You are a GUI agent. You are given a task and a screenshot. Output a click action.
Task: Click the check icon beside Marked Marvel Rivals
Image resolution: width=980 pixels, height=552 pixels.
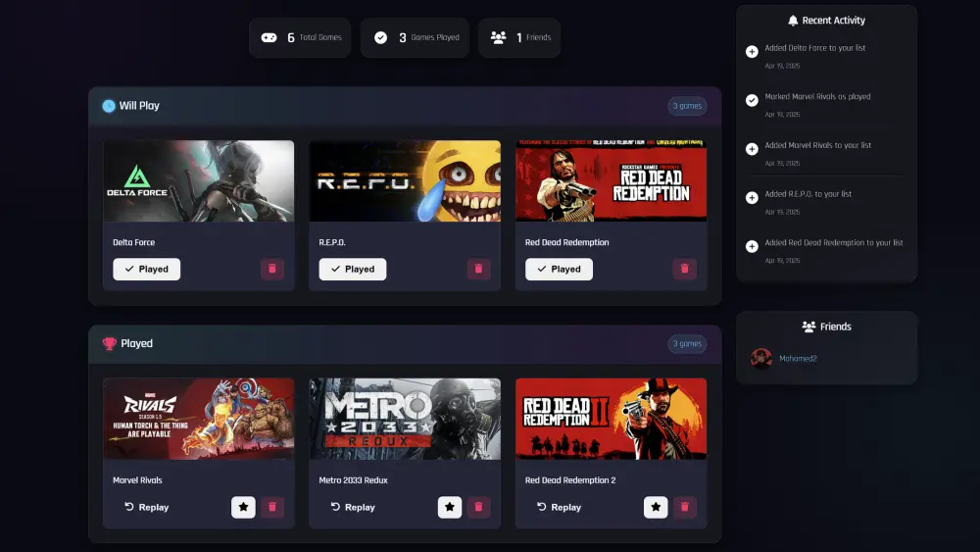coord(752,100)
